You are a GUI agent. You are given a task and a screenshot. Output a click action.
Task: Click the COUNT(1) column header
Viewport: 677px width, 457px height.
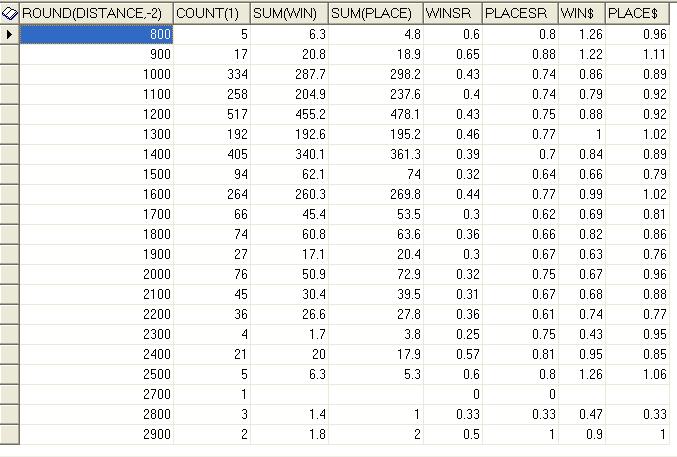click(x=211, y=14)
